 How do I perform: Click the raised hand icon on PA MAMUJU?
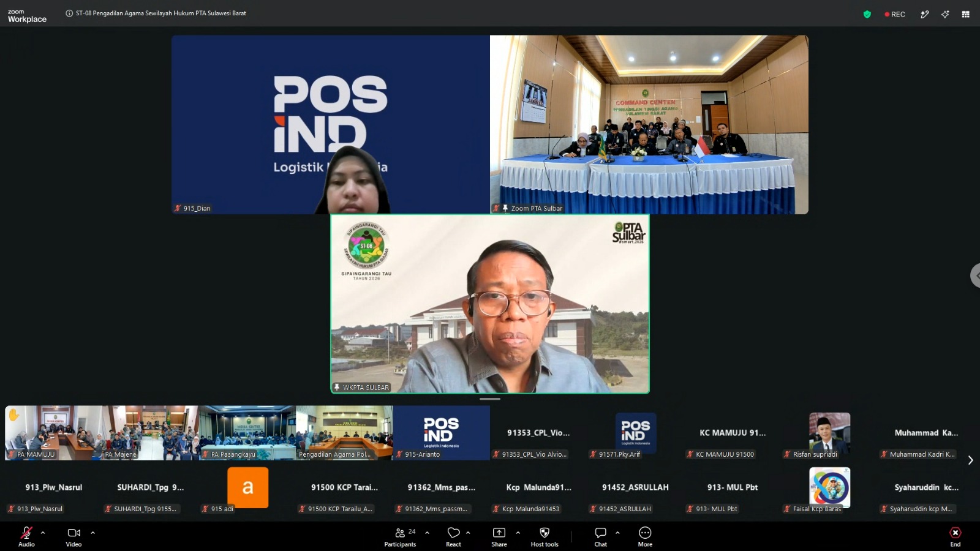(x=14, y=415)
